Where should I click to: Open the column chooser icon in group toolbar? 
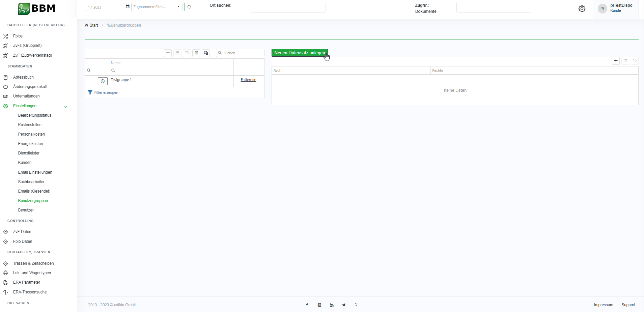click(206, 53)
